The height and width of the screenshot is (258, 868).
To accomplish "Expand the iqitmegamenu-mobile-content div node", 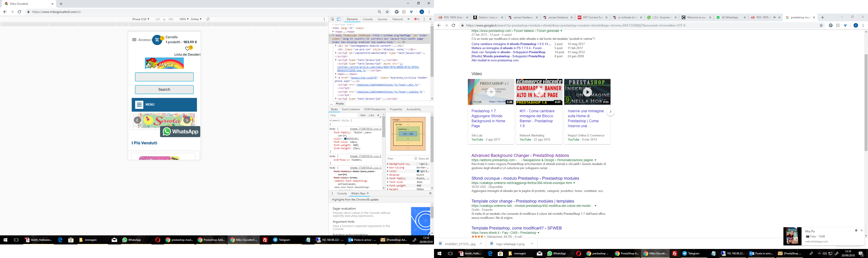I will (336, 45).
